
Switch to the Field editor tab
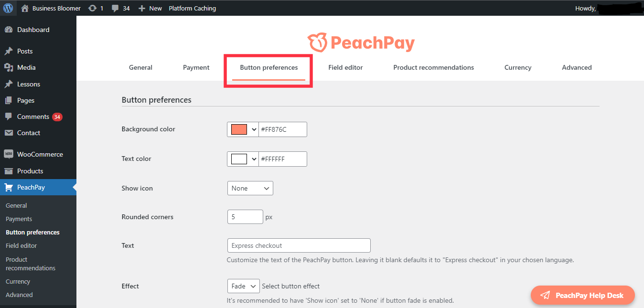coord(345,67)
